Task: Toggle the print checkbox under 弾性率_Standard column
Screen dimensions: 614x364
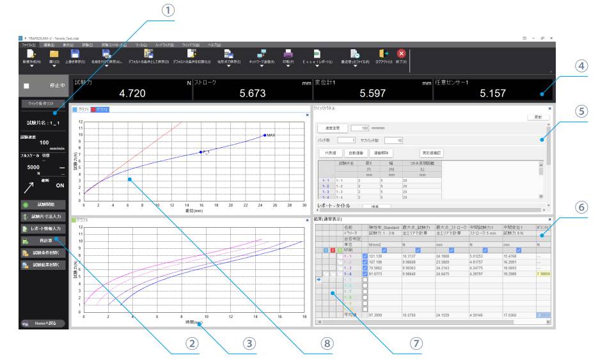Action: [384, 250]
